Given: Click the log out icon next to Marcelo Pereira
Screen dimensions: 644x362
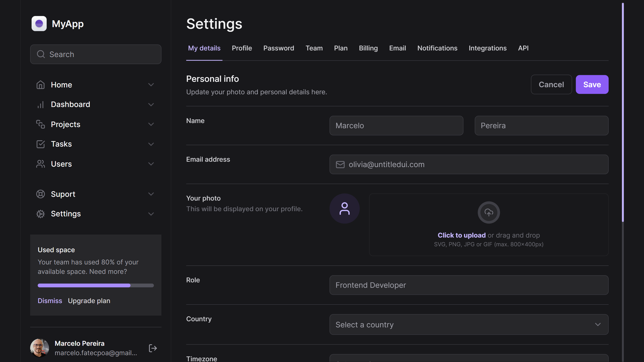Looking at the screenshot, I should (x=153, y=348).
